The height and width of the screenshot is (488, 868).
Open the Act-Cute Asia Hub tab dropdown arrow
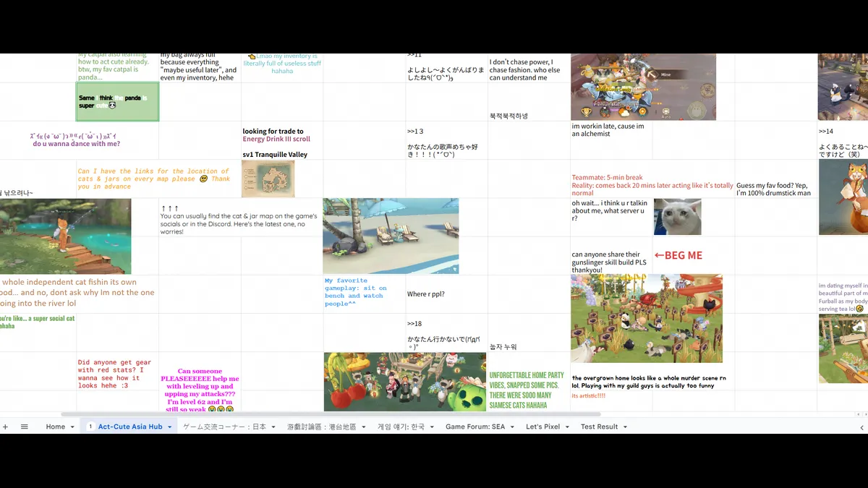pos(170,427)
